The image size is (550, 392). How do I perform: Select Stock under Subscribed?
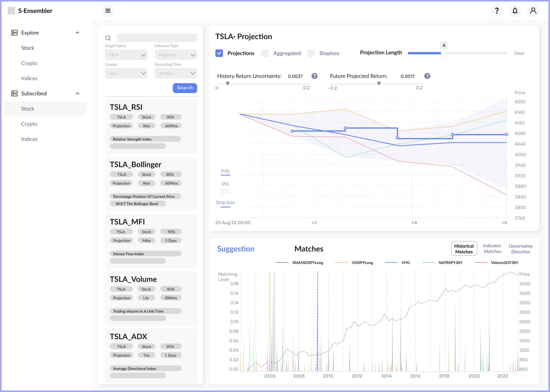[x=45, y=109]
